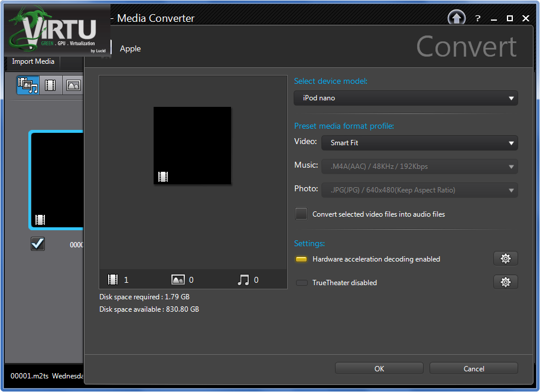Screen dimensions: 540x392
Task: Select the imported video thumbnail in main window
Action: 57,180
